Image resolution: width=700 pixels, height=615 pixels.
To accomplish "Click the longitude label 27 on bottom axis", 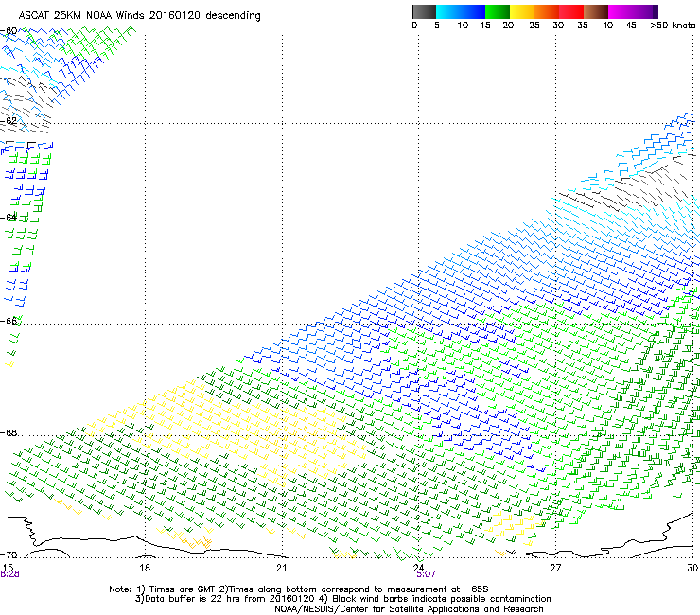I will pos(555,568).
